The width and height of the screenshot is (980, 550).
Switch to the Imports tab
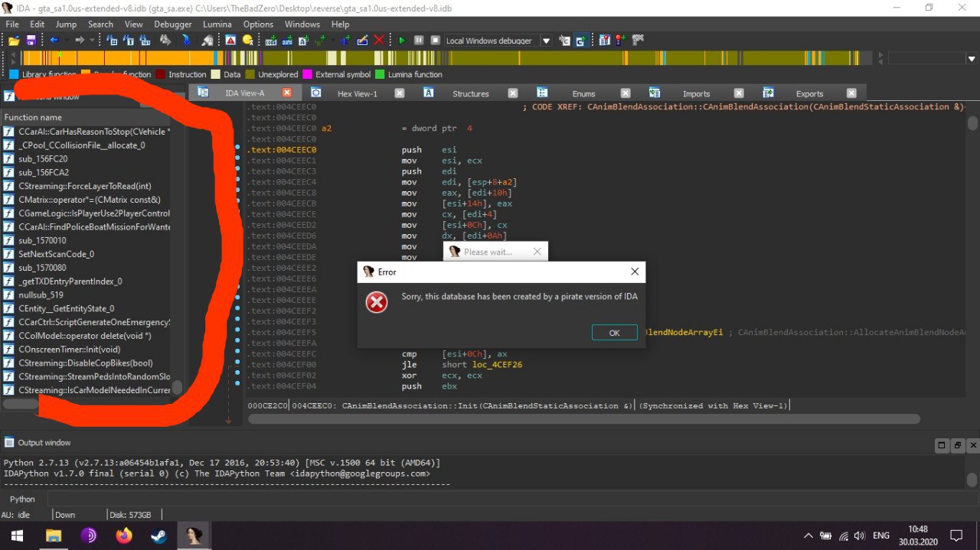click(x=696, y=93)
